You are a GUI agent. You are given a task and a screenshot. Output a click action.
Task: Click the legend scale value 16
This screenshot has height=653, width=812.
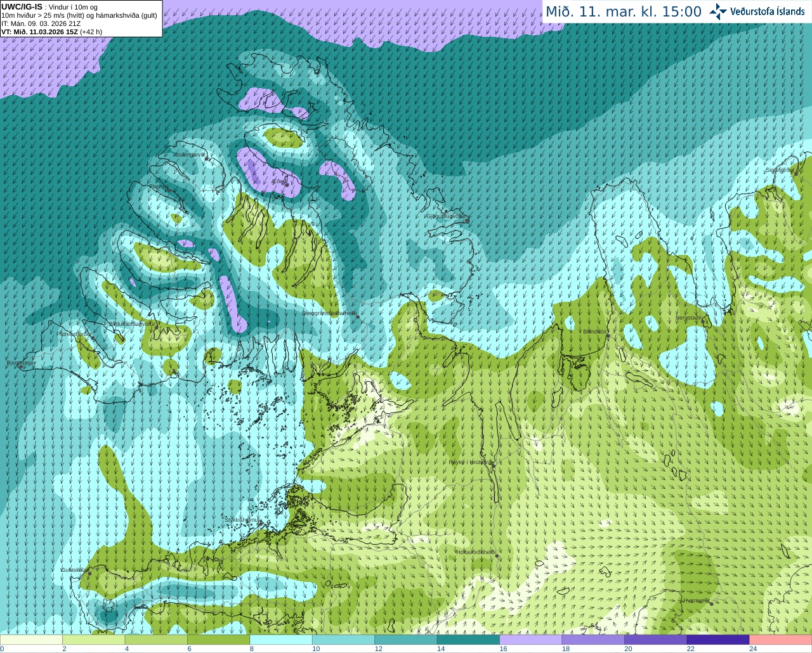click(x=503, y=649)
